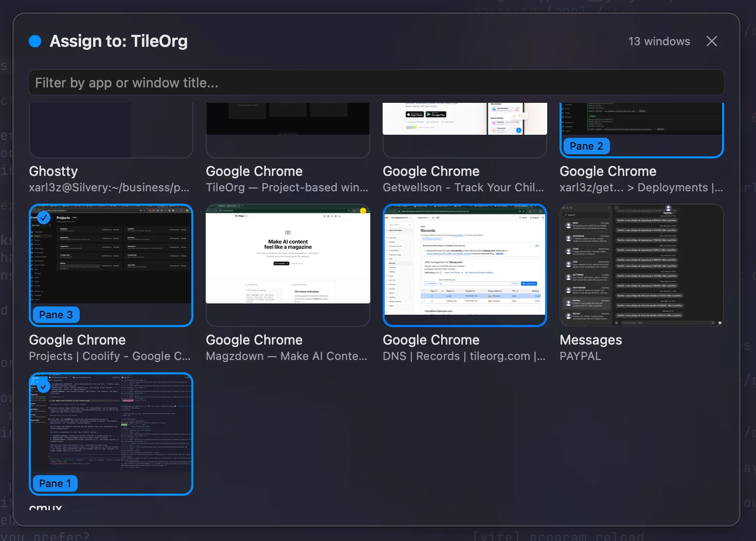756x541 pixels.
Task: Select the DNS Records tileorg.com window
Action: click(464, 265)
